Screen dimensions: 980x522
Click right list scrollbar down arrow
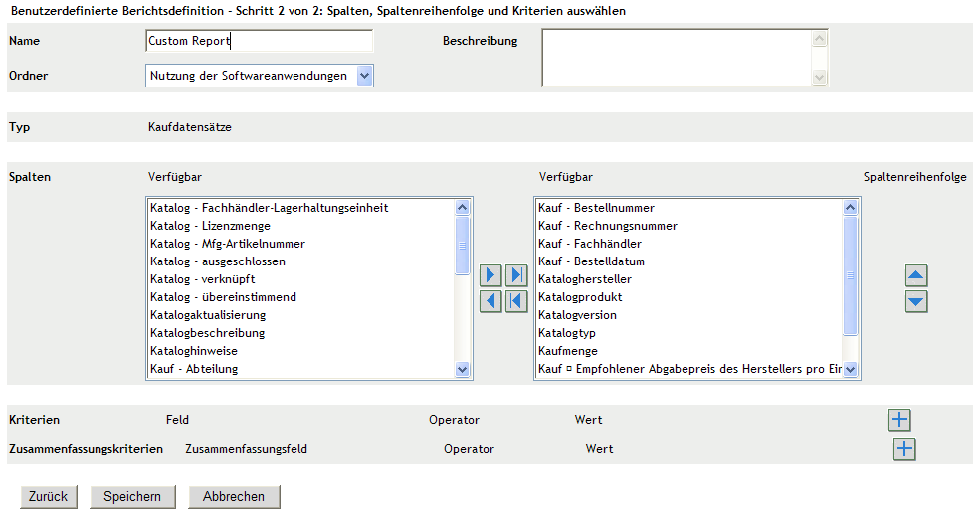850,369
